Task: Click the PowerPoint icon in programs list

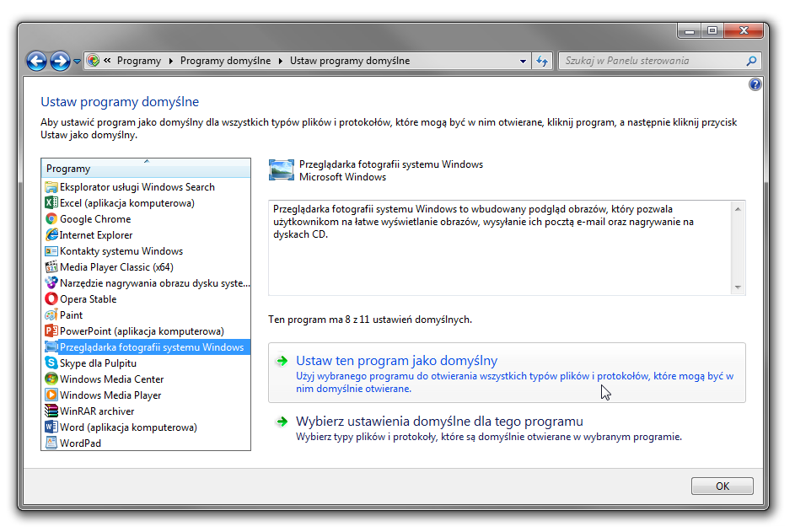Action: (51, 331)
